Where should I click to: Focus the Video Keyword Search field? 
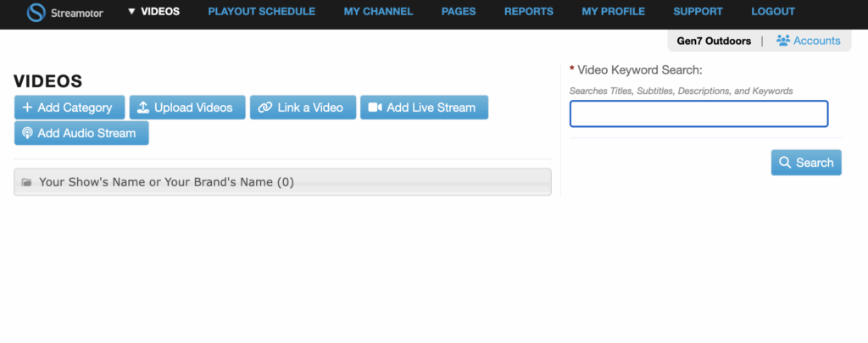(698, 113)
